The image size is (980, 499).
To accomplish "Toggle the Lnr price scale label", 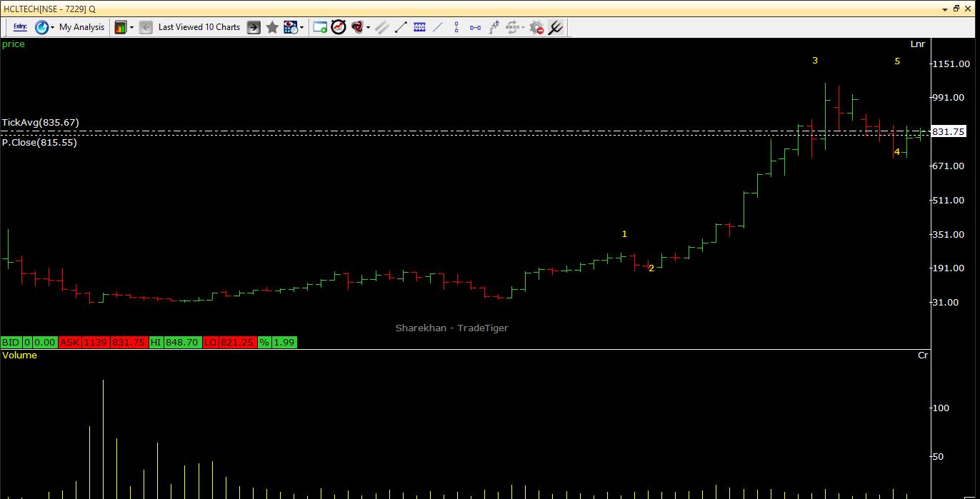I will click(917, 44).
